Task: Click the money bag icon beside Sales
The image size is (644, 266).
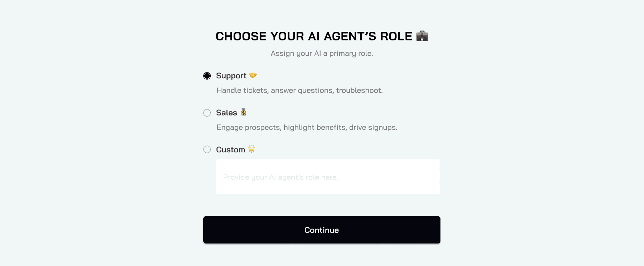Action: pyautogui.click(x=243, y=112)
